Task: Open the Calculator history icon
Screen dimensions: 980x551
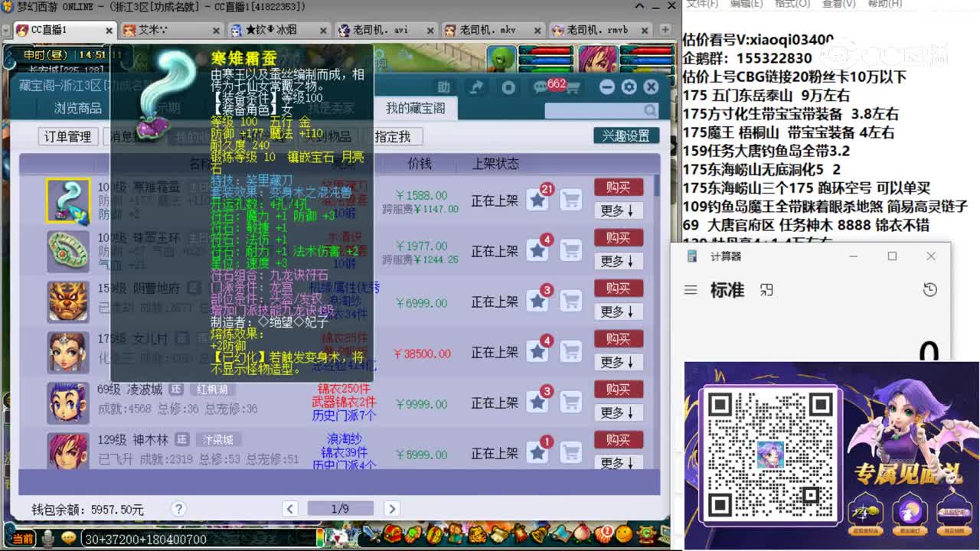Action: [929, 289]
